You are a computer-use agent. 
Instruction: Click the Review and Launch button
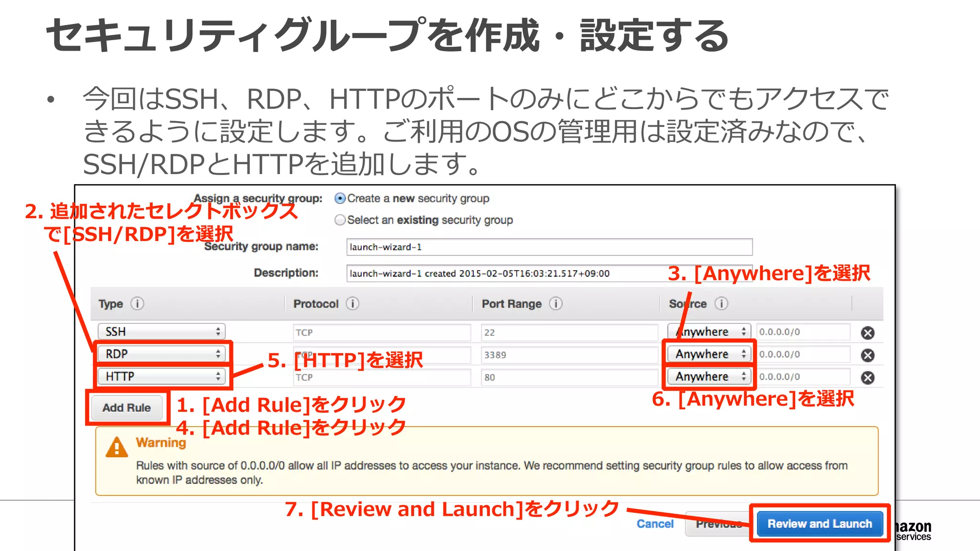click(x=820, y=524)
